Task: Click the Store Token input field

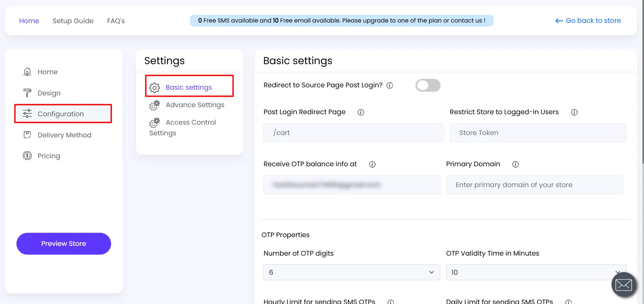Action: click(x=538, y=133)
